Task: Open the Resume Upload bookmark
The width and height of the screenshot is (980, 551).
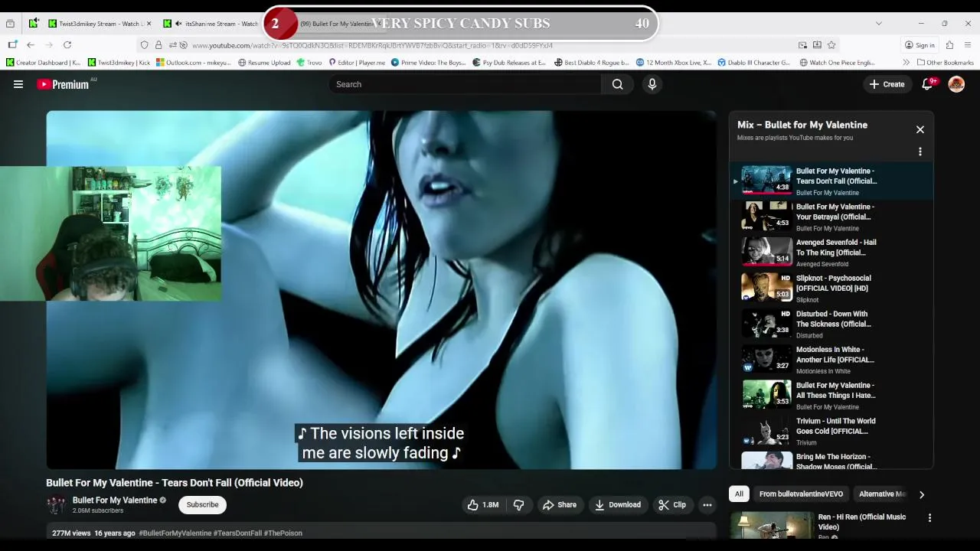Action: coord(264,63)
